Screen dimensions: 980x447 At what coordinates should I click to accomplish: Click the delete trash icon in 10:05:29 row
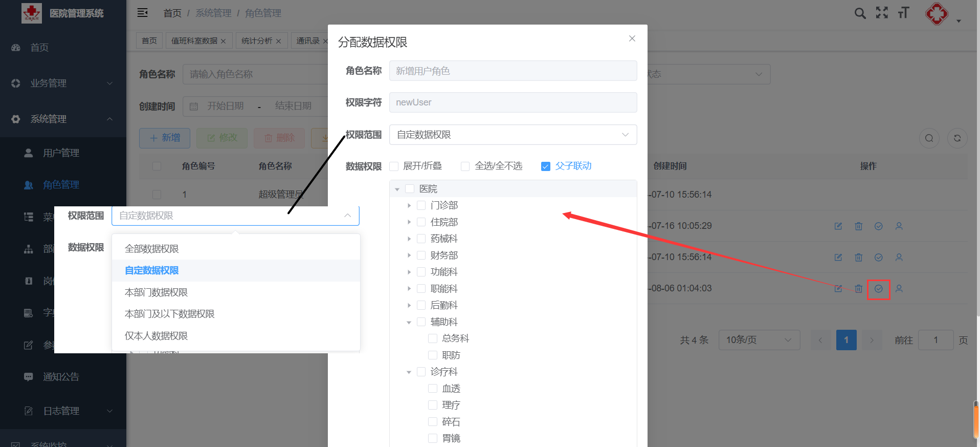coord(858,226)
